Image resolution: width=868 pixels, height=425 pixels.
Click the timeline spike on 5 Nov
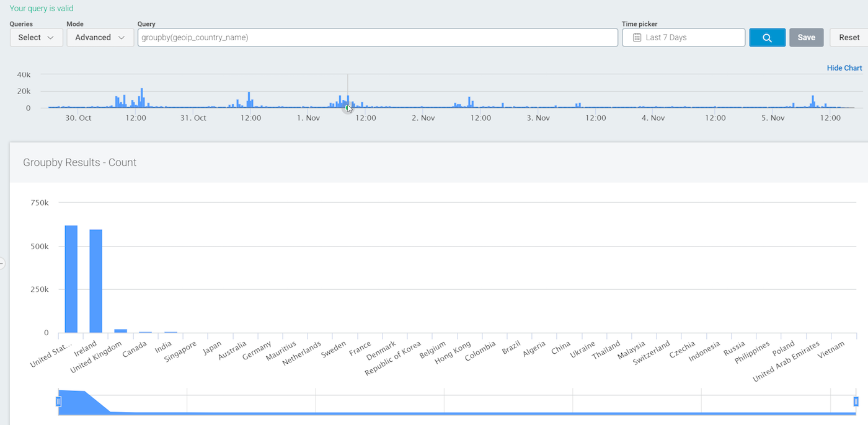pos(813,102)
